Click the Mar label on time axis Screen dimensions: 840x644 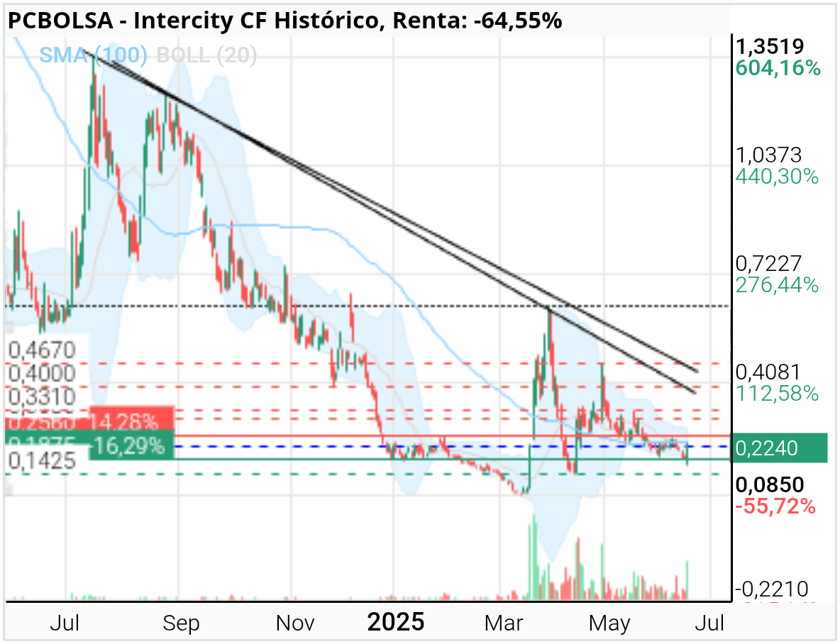[504, 623]
